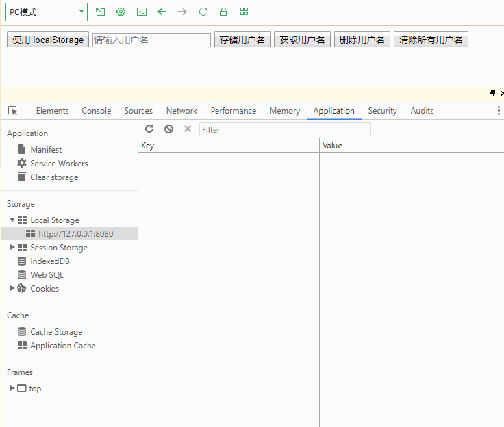Collapse the Local Storage tree arrow
Image resolution: width=504 pixels, height=427 pixels.
[x=12, y=220]
